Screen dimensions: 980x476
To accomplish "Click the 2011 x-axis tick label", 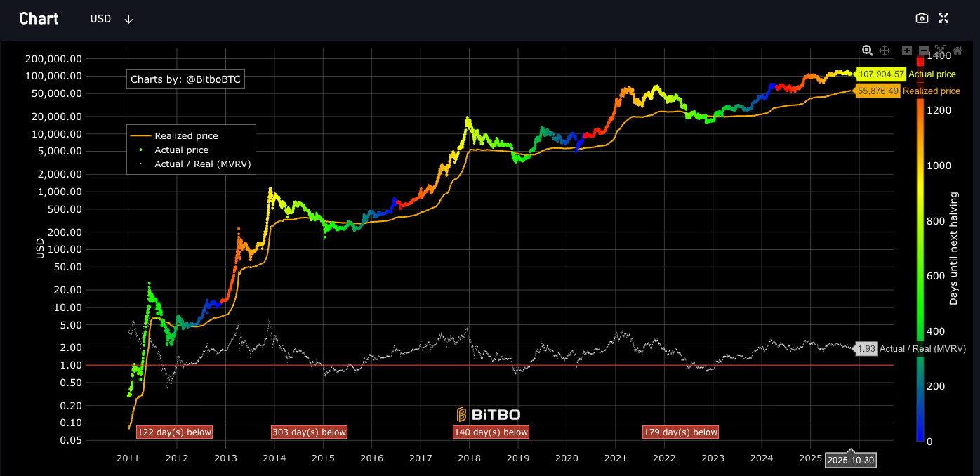I will click(128, 459).
